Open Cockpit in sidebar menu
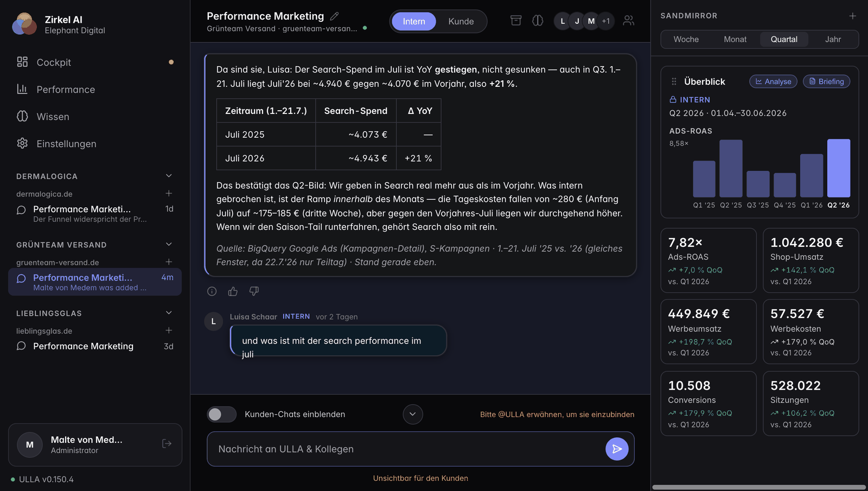The height and width of the screenshot is (491, 868). coord(95,62)
